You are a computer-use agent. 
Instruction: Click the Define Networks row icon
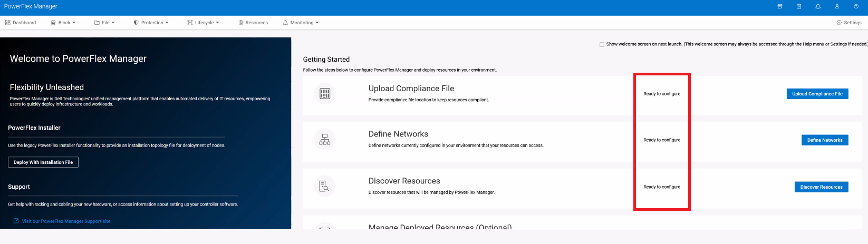325,140
